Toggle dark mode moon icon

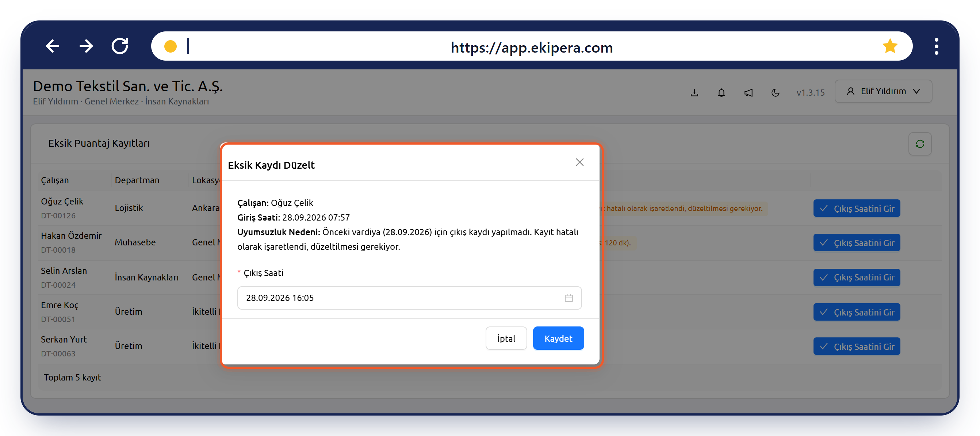pos(775,92)
